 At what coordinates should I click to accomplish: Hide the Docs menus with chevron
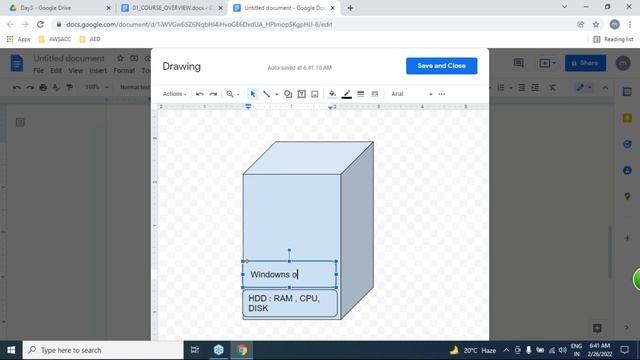605,87
